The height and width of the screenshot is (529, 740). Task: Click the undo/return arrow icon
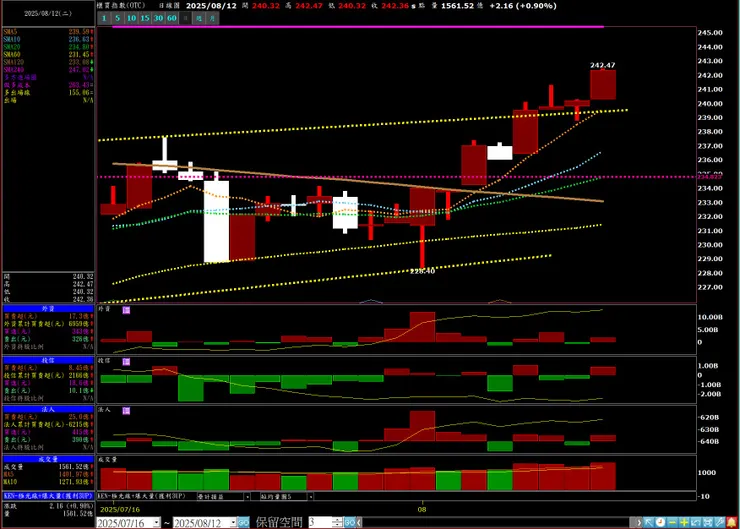pos(696,522)
